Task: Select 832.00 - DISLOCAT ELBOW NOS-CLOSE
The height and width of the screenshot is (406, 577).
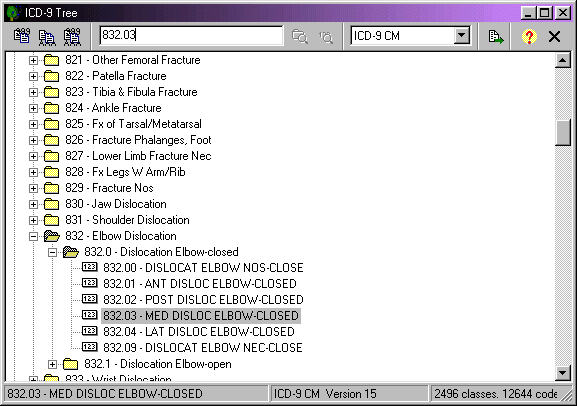Action: pyautogui.click(x=203, y=268)
